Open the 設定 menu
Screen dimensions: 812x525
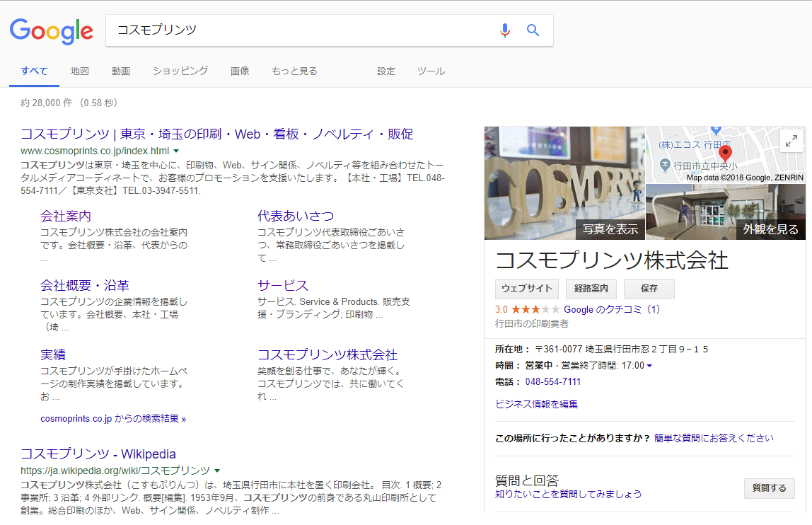point(386,71)
